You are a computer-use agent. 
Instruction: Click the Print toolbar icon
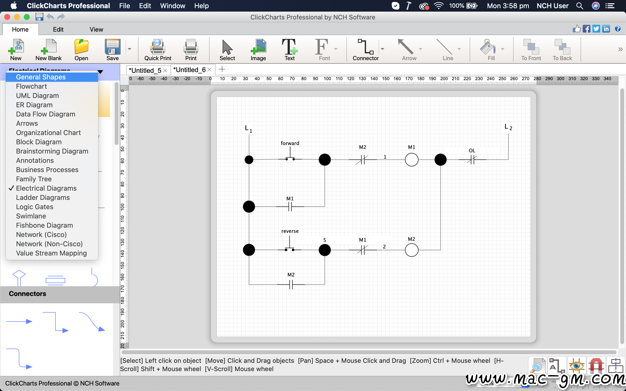point(191,50)
